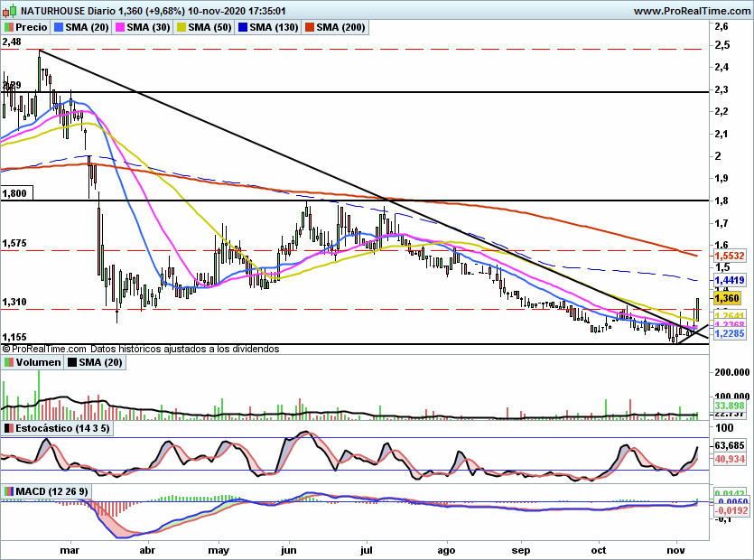
Task: Click the 200.000 volume axis label
Action: (x=732, y=372)
